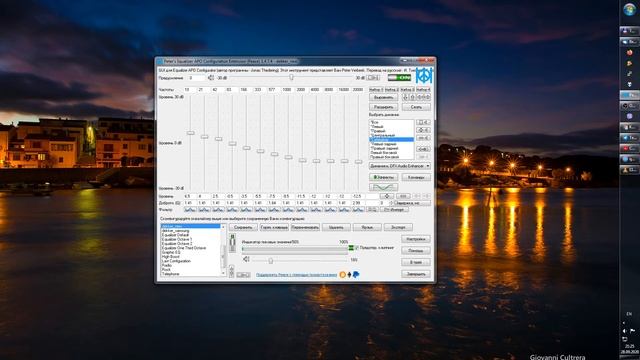The image size is (640, 360).
Task: Toggle the Инверт checkbox button
Action: (395, 209)
